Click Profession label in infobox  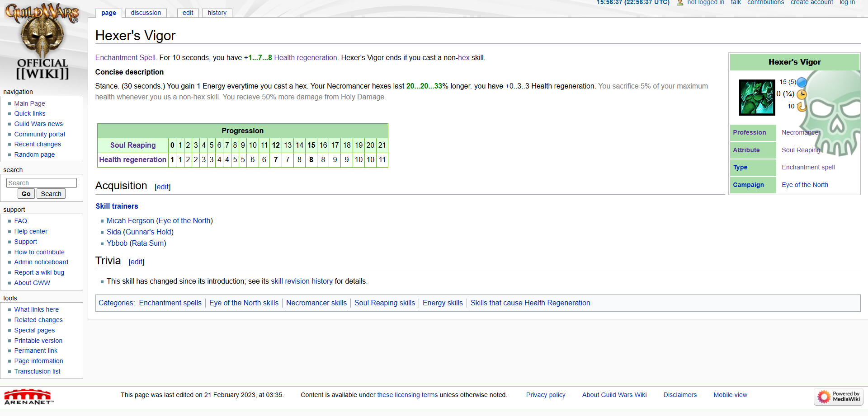click(x=749, y=132)
